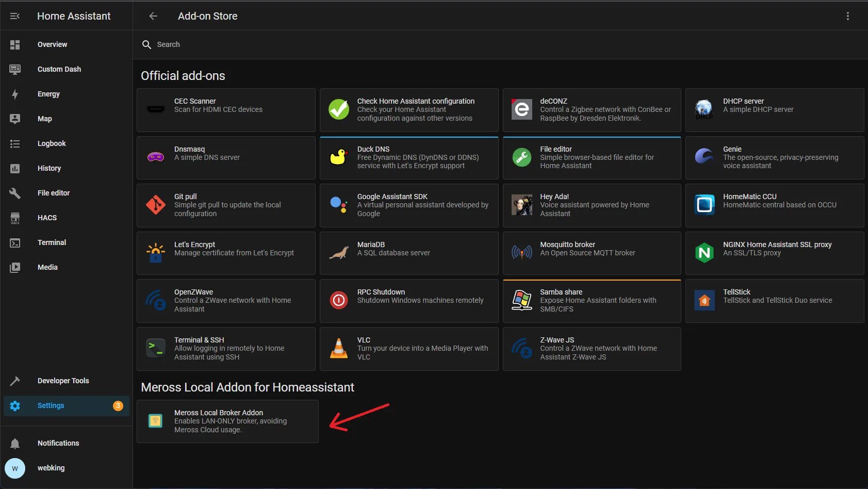Click the OpenZWave add-on icon

click(156, 300)
